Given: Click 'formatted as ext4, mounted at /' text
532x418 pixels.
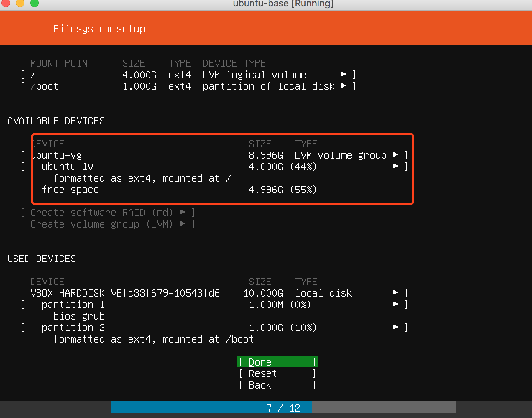Looking at the screenshot, I should click(x=142, y=178).
